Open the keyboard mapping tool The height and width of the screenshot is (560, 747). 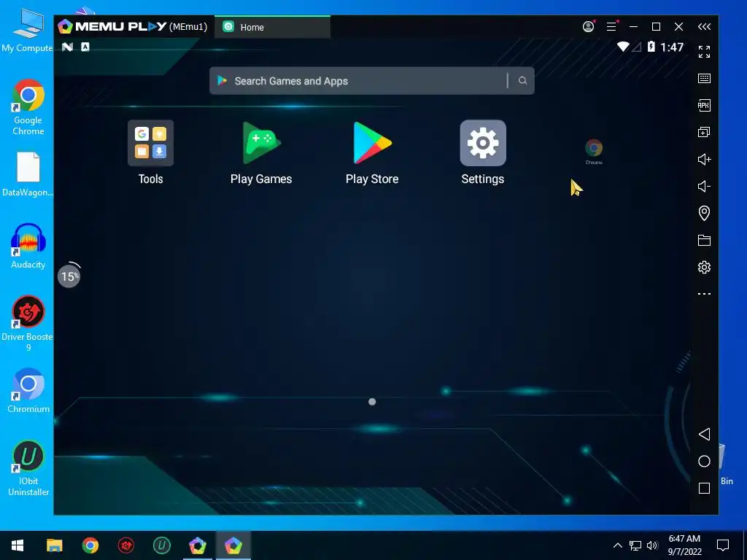tap(704, 79)
